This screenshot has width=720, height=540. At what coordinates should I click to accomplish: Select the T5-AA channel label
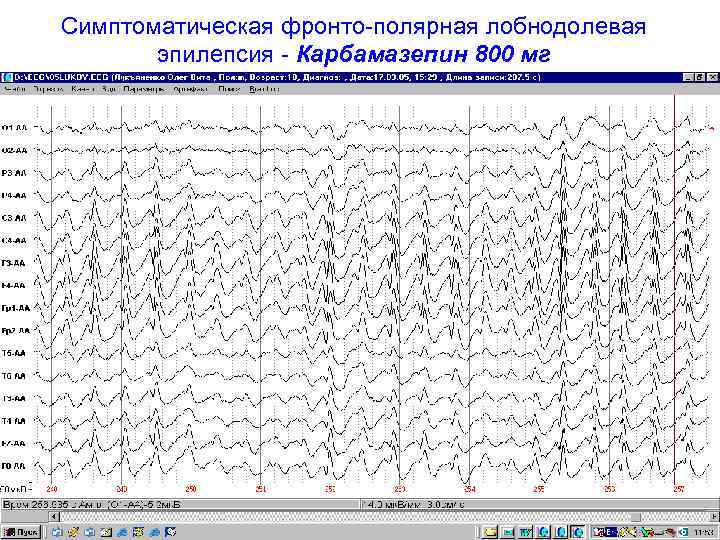(x=15, y=353)
